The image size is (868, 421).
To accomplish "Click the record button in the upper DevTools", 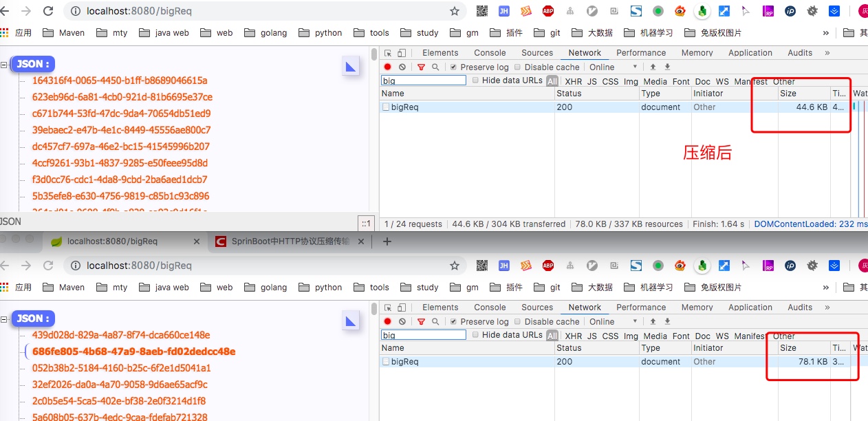I will pos(388,67).
